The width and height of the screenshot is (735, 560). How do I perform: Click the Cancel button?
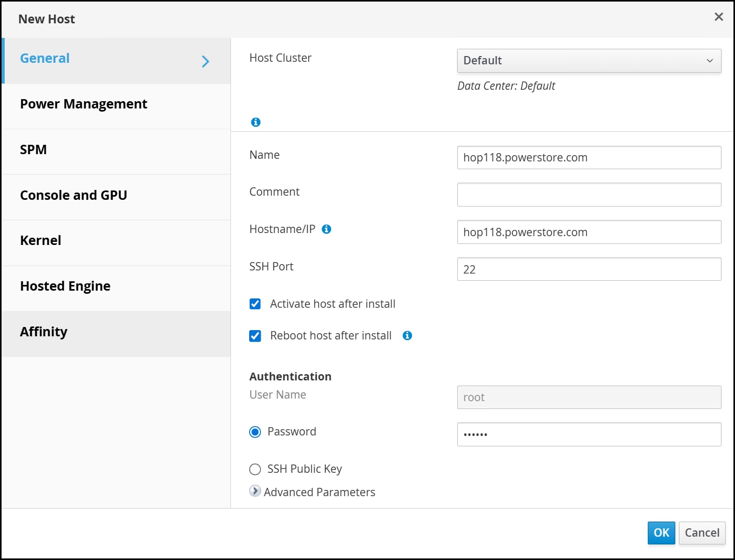(702, 533)
